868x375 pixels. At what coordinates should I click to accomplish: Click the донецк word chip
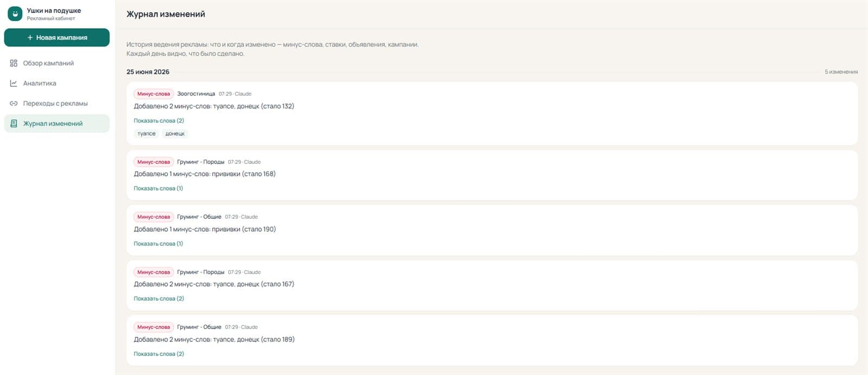coord(175,134)
